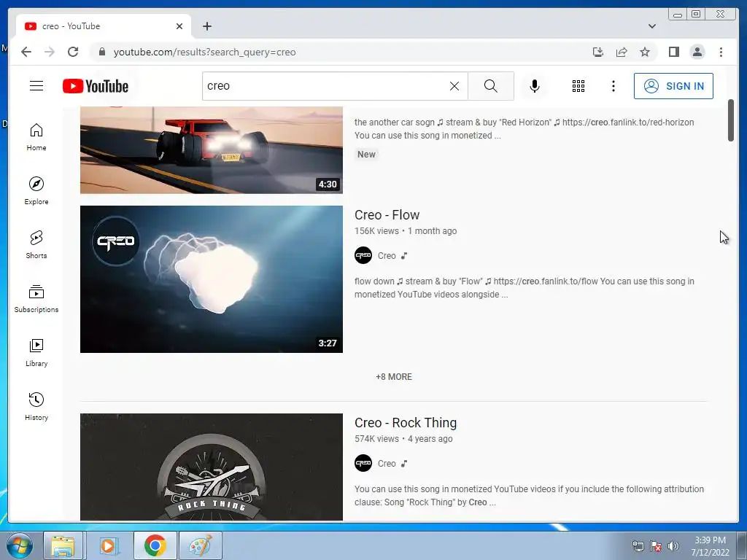Image resolution: width=747 pixels, height=560 pixels.
Task: Click the New badge
Action: click(366, 155)
